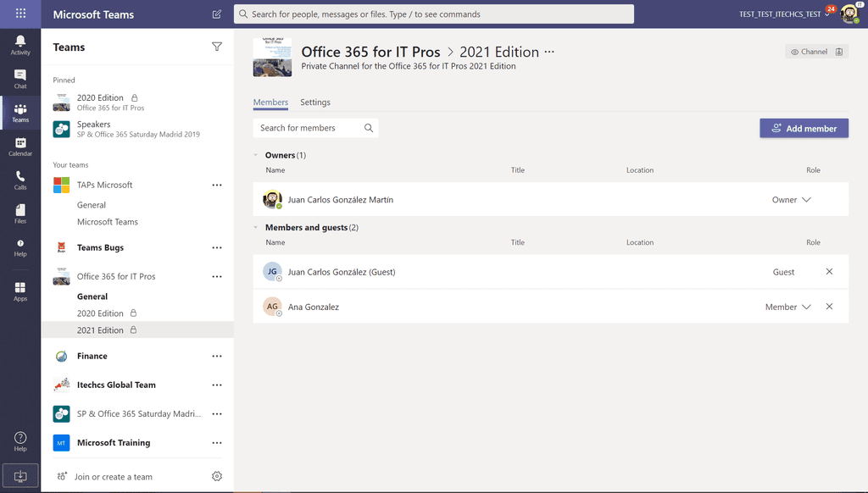Switch to the Settings tab
The image size is (868, 493).
click(x=315, y=102)
